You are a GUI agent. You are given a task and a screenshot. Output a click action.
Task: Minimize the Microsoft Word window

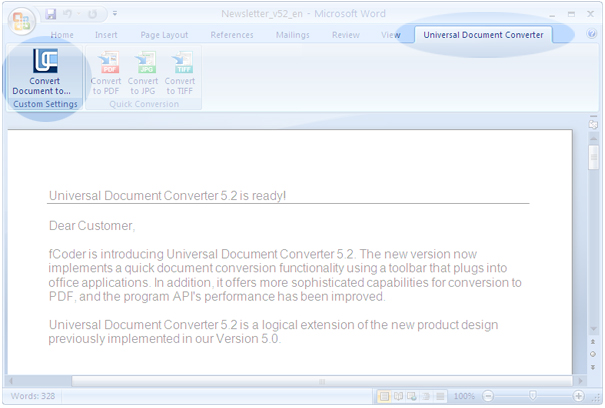552,15
